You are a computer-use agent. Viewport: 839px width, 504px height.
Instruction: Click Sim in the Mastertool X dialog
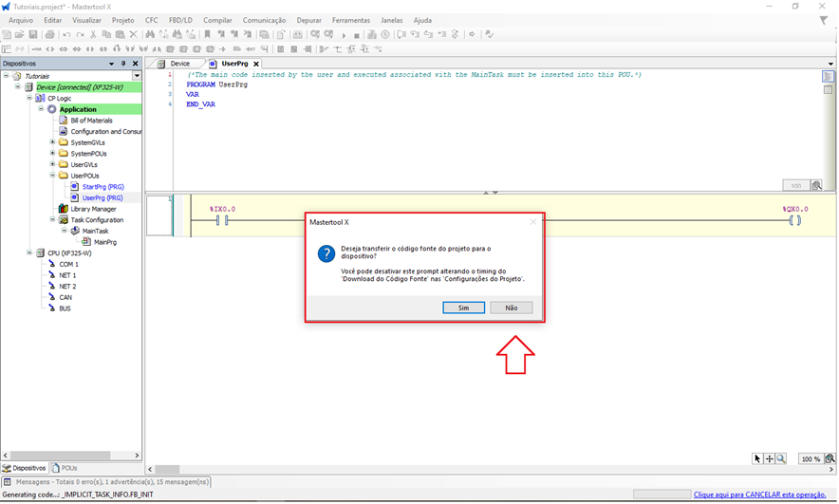coord(463,308)
